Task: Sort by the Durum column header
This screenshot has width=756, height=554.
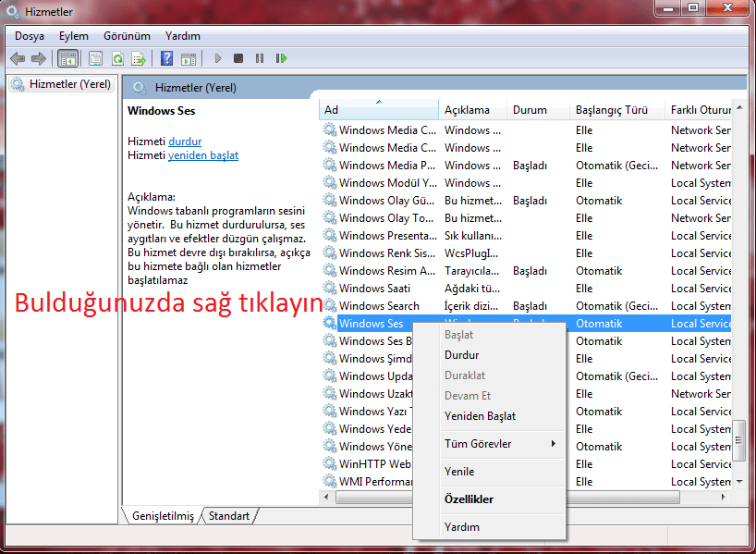Action: pyautogui.click(x=538, y=109)
